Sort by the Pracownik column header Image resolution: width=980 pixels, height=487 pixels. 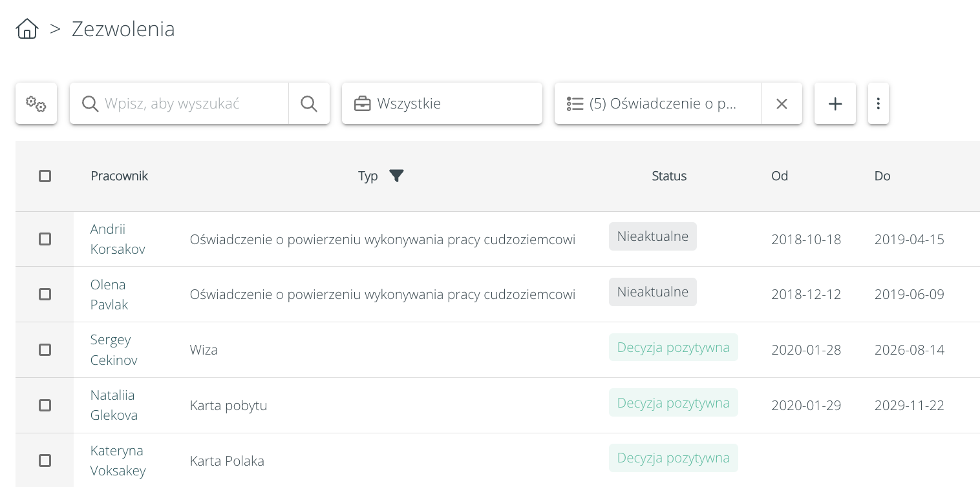tap(119, 176)
